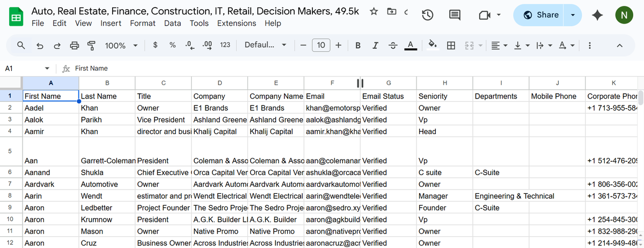This screenshot has width=644, height=248.
Task: Increase font size with plus
Action: pos(338,46)
